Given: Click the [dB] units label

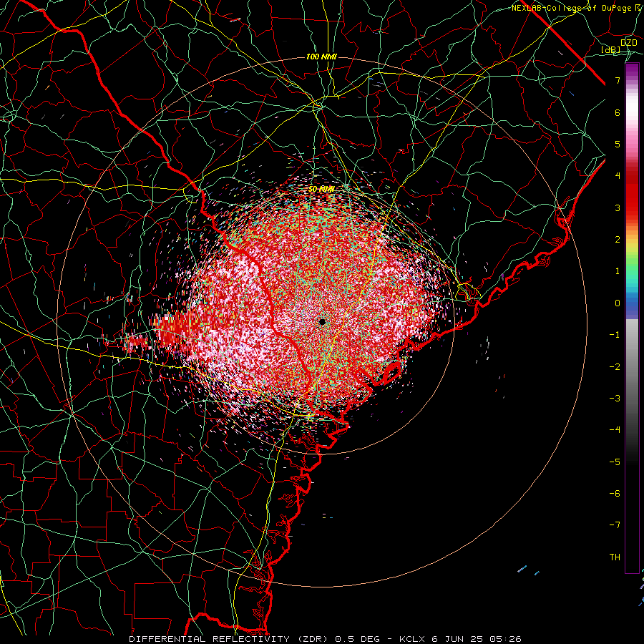Looking at the screenshot, I should tap(611, 50).
